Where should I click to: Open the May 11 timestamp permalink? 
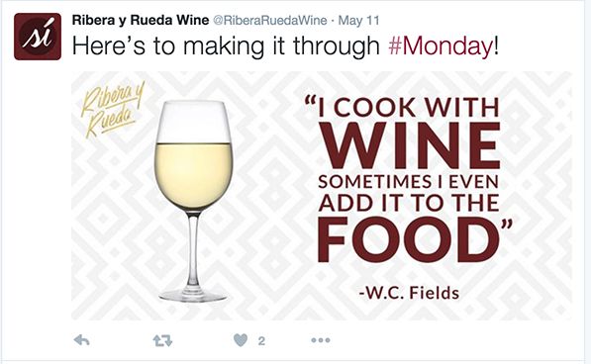pos(358,21)
